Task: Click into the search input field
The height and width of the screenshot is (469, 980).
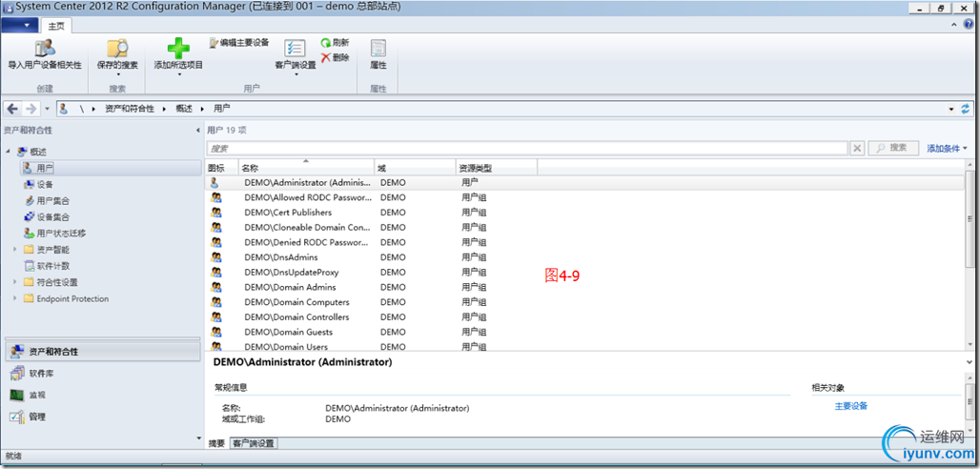Action: click(527, 148)
